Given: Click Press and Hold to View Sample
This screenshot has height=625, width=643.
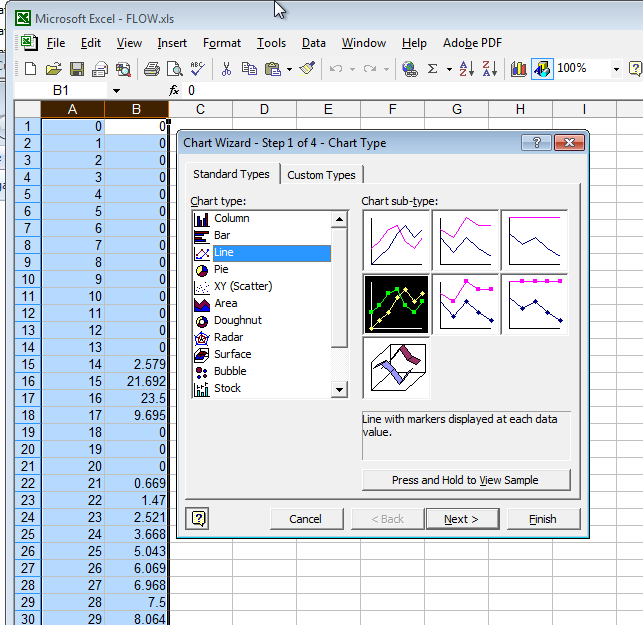Looking at the screenshot, I should (466, 480).
